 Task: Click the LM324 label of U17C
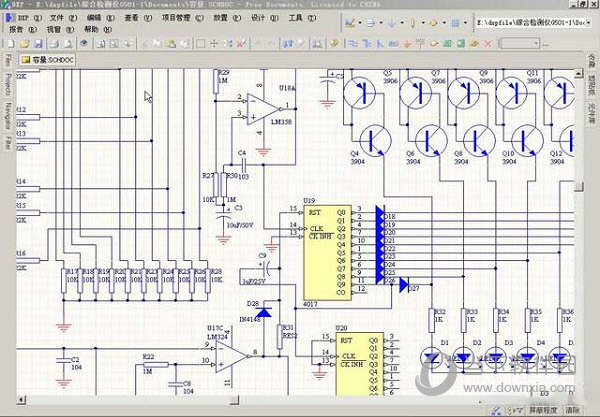click(217, 337)
